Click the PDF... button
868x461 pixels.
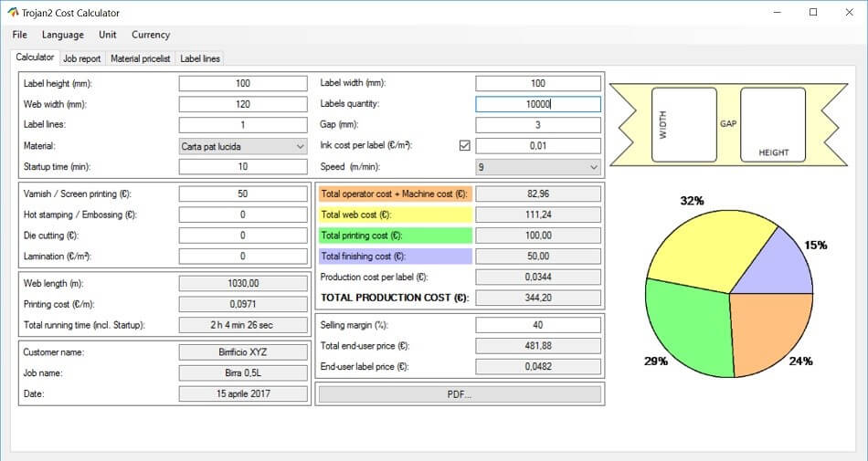point(460,394)
